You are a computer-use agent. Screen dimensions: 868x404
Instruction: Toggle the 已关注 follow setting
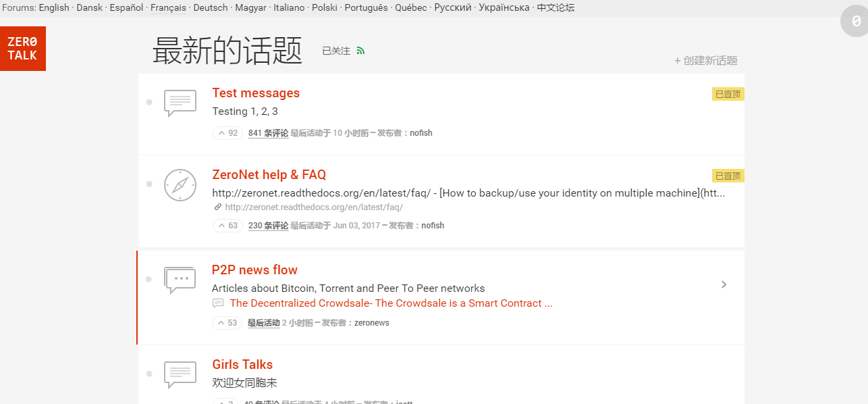(336, 51)
